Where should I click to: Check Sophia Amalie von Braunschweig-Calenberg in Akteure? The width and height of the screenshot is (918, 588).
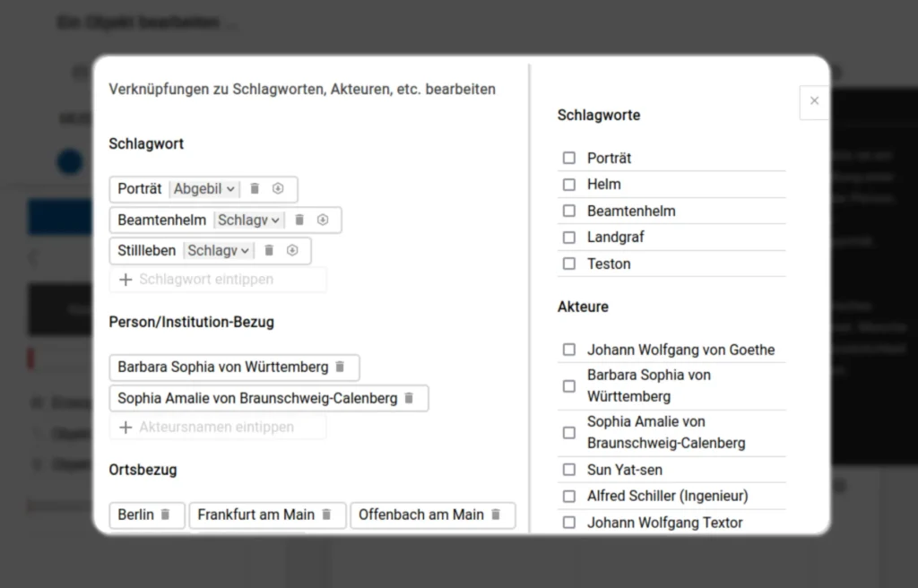[569, 433]
